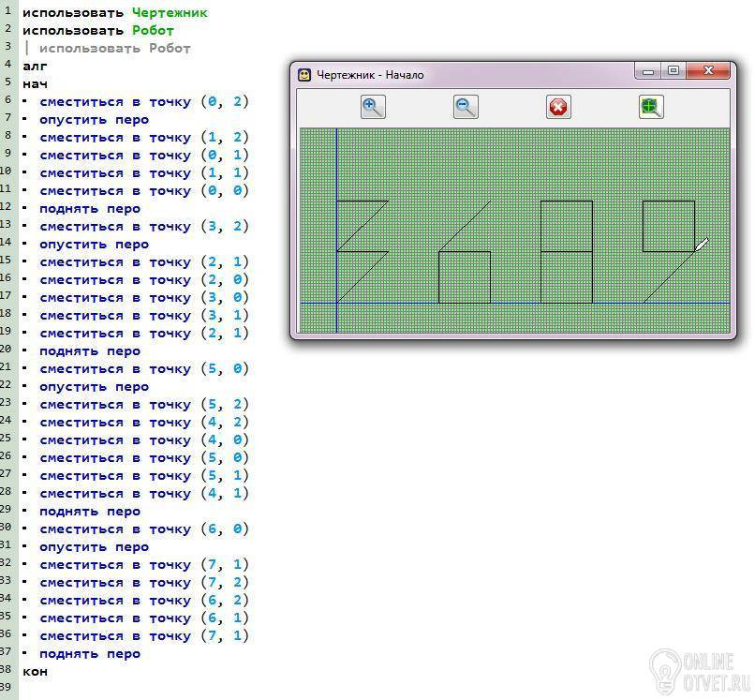Maximize the Чертежник window
The width and height of the screenshot is (755, 700).
(x=674, y=71)
